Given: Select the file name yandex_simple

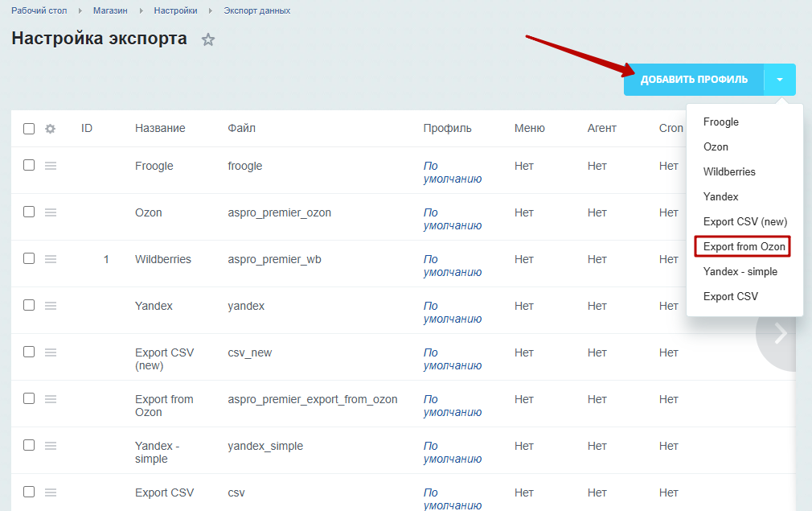Looking at the screenshot, I should [265, 446].
